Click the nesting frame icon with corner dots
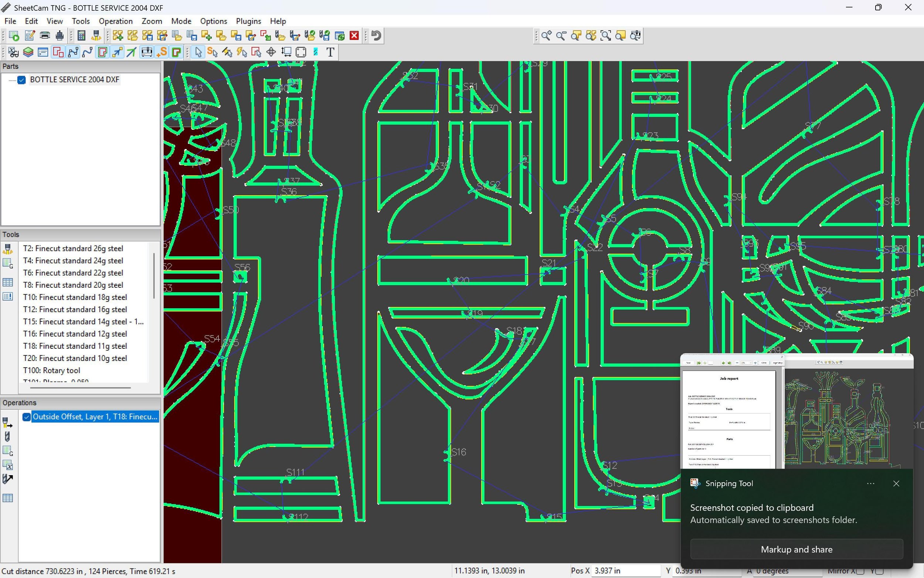 (x=301, y=52)
